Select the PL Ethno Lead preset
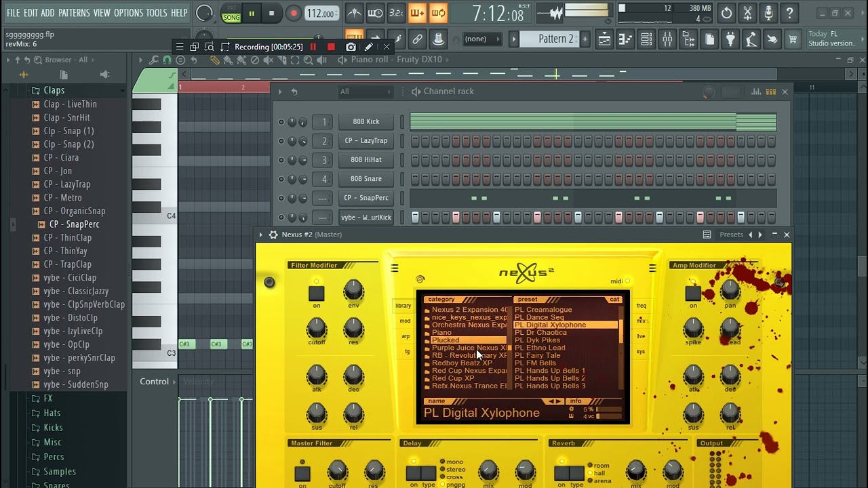 [x=540, y=348]
